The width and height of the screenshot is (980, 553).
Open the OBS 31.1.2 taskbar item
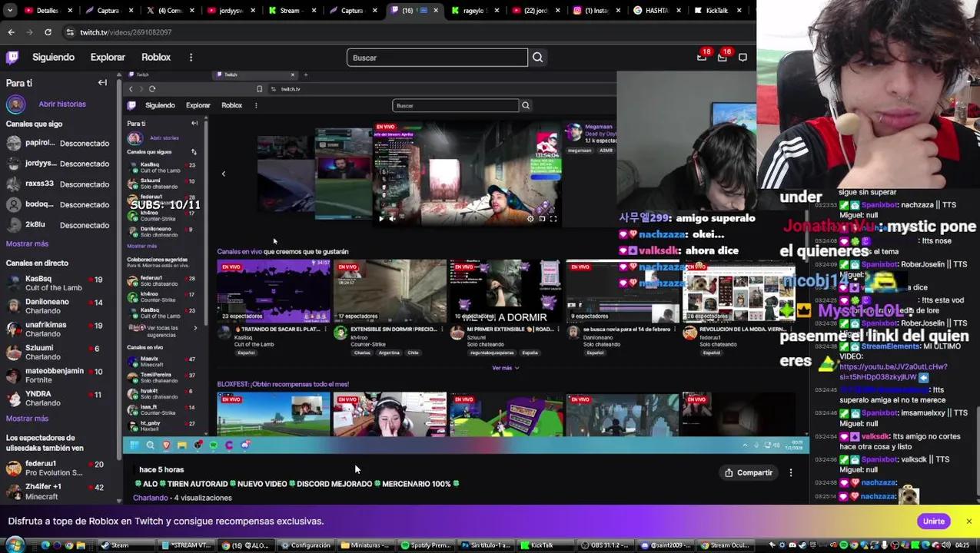tap(606, 545)
